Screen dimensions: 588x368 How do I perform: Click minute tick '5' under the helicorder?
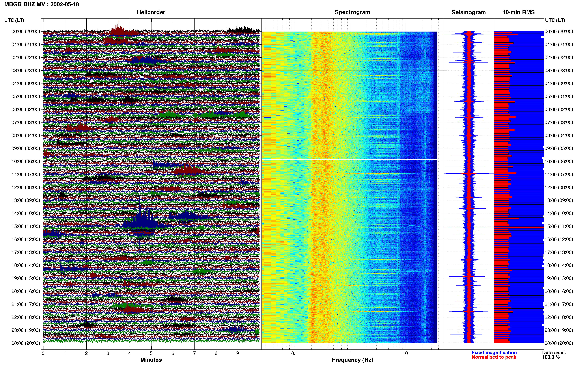point(151,353)
